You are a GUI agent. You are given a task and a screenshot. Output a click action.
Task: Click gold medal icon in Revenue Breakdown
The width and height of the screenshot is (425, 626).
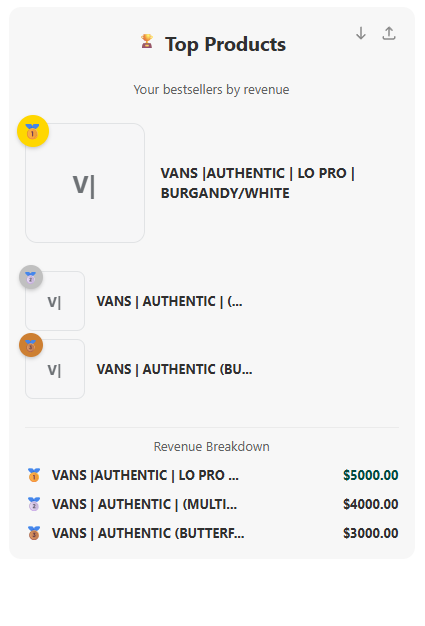[34, 475]
